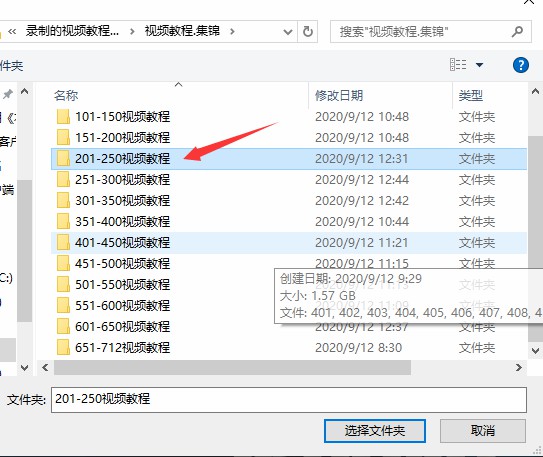Click the 文件夹 name input field
This screenshot has height=457, width=543.
(289, 400)
